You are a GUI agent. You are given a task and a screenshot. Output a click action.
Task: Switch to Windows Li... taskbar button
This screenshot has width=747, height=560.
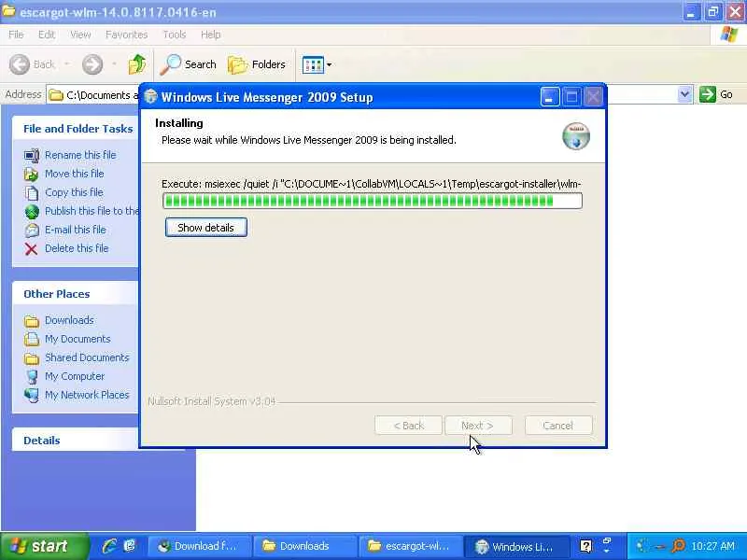pos(517,546)
